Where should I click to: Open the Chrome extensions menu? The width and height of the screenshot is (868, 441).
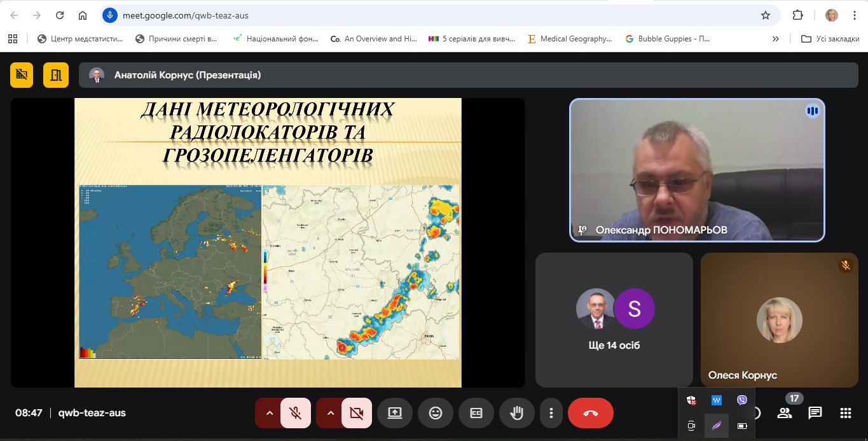tap(797, 15)
